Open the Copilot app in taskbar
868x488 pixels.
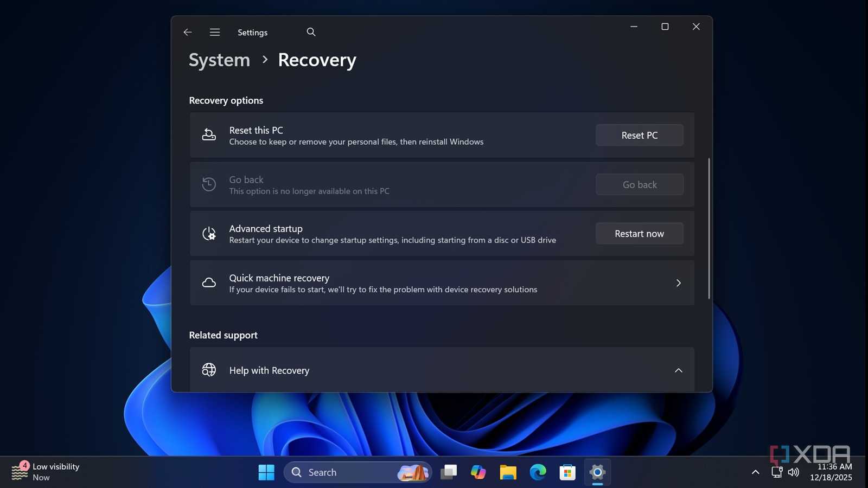click(x=478, y=472)
